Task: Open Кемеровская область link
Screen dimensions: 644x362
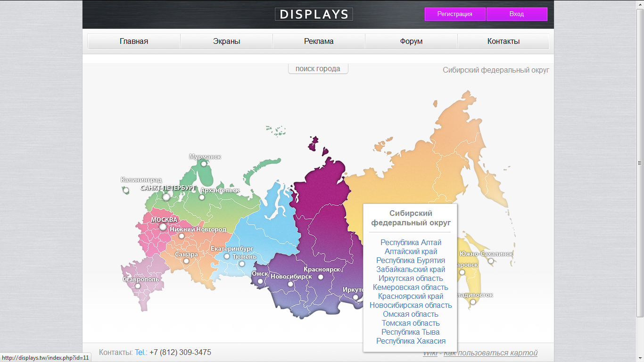Action: click(411, 288)
